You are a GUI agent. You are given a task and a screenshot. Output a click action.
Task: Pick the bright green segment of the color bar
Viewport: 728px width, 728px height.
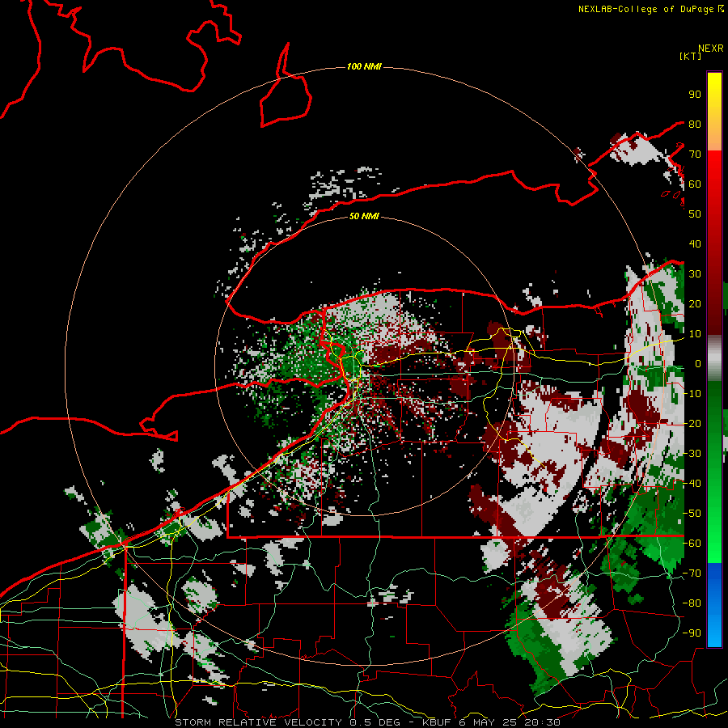[x=714, y=544]
